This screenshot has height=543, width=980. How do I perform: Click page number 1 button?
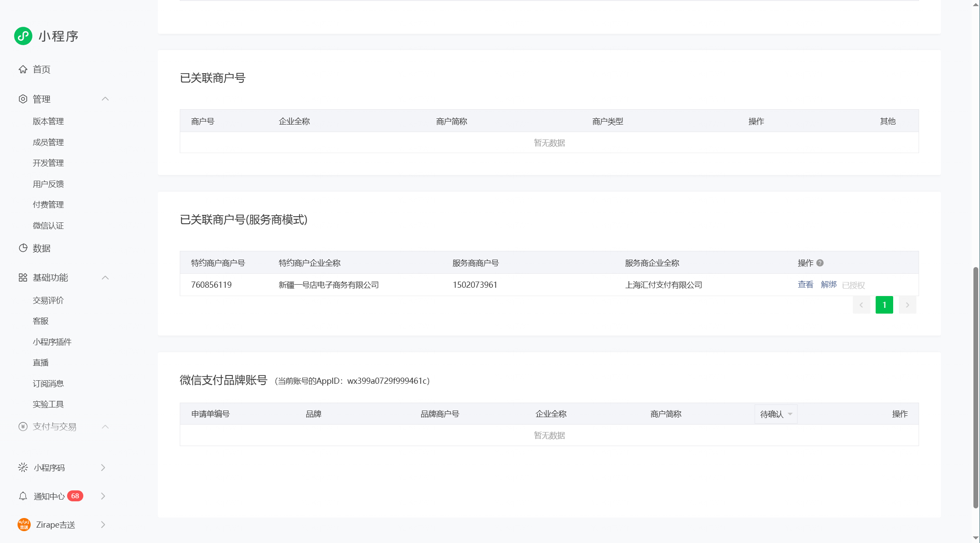884,305
